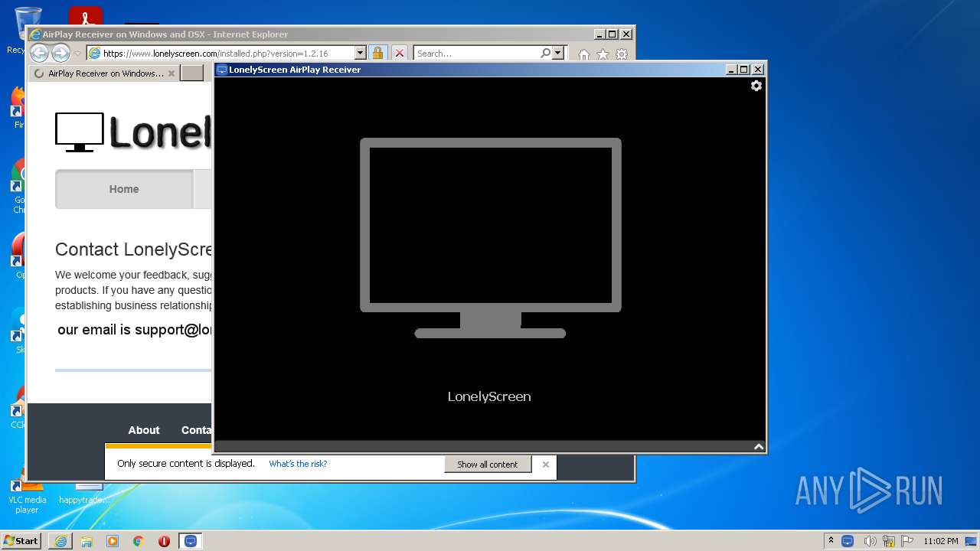Launch Windows Media Player from taskbar

[113, 541]
